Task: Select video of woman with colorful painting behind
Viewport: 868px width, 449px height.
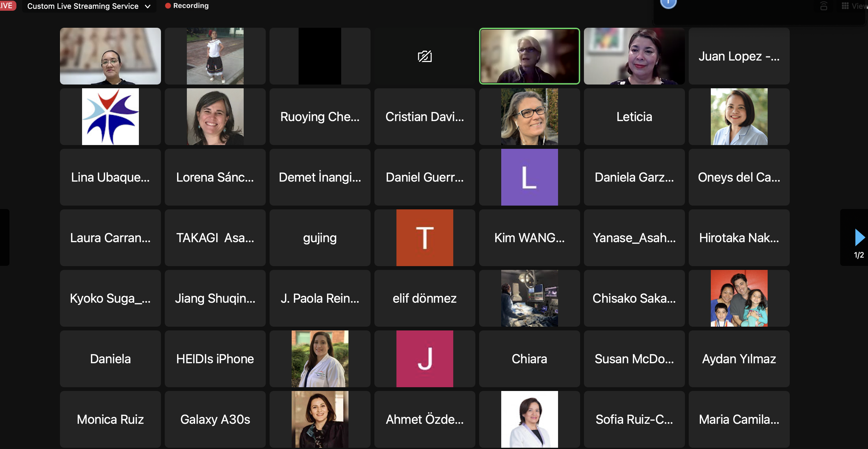Action: coord(634,56)
